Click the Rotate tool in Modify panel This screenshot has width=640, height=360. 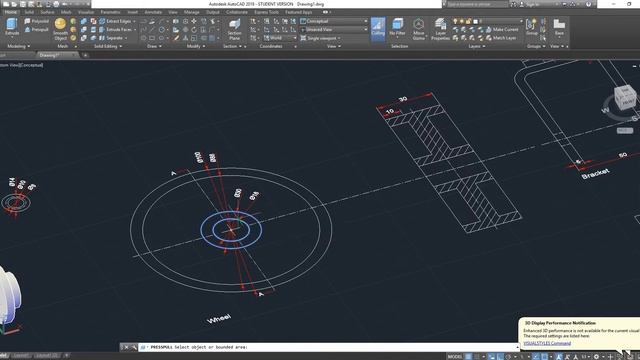click(x=194, y=29)
